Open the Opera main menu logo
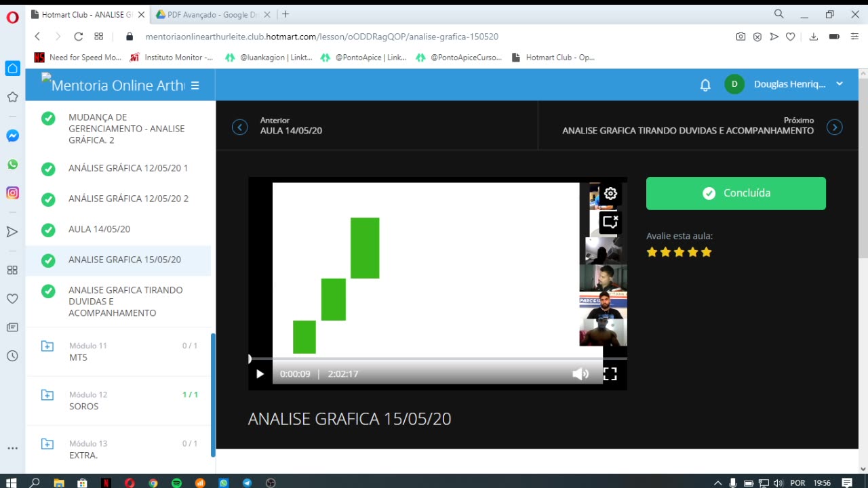Viewport: 868px width, 488px height. pos(12,18)
